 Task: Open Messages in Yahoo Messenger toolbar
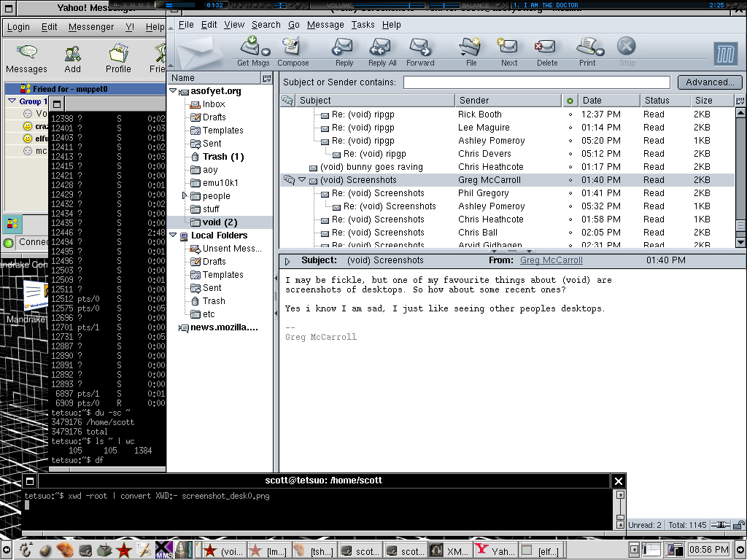point(27,52)
